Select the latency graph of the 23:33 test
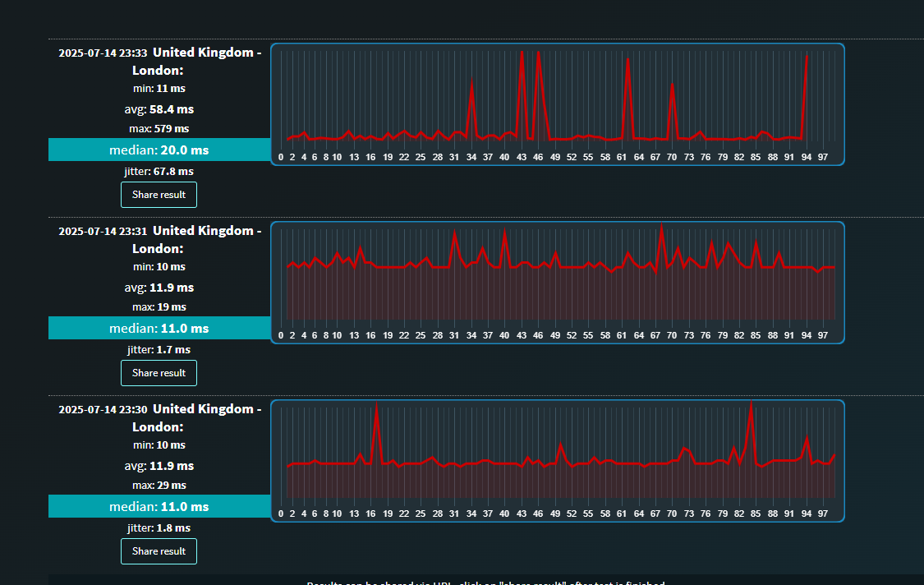Viewport: 924px width, 585px height. [x=557, y=104]
